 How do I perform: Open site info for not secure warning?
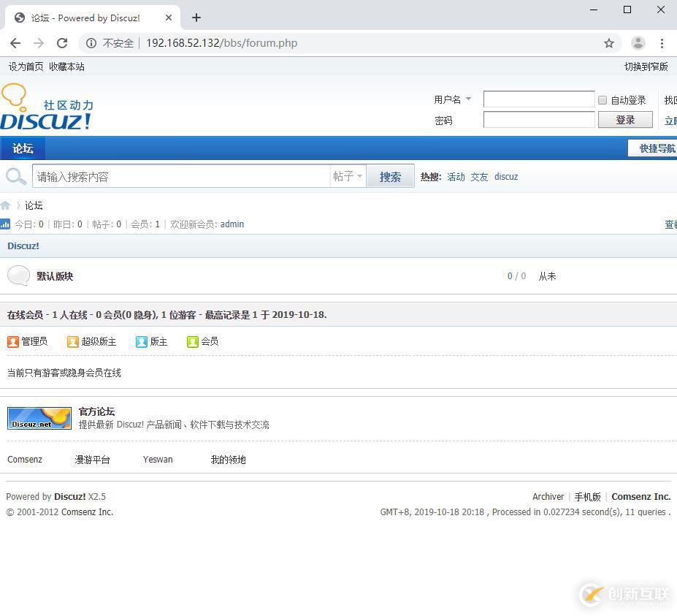91,43
